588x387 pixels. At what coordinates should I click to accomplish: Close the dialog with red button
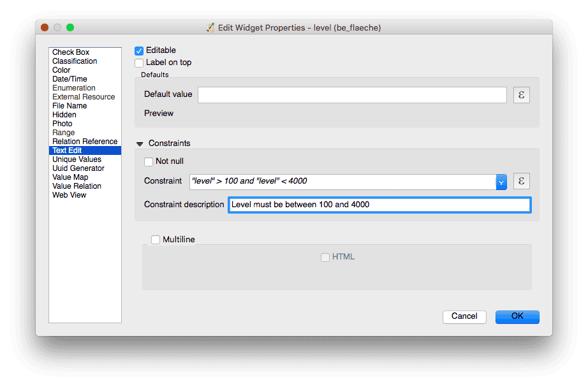(45, 27)
